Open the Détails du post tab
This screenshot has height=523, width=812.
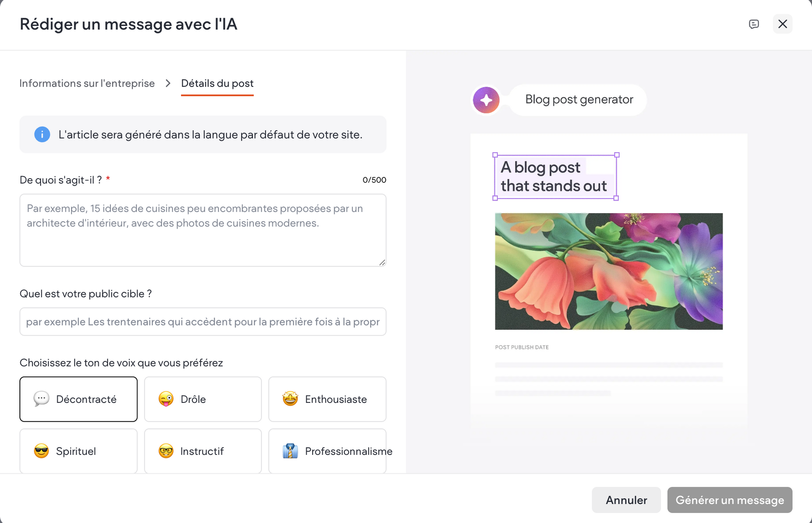(x=217, y=83)
